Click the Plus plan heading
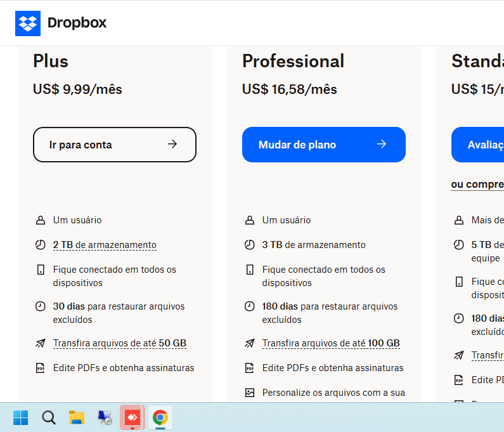This screenshot has height=432, width=504. [x=51, y=61]
